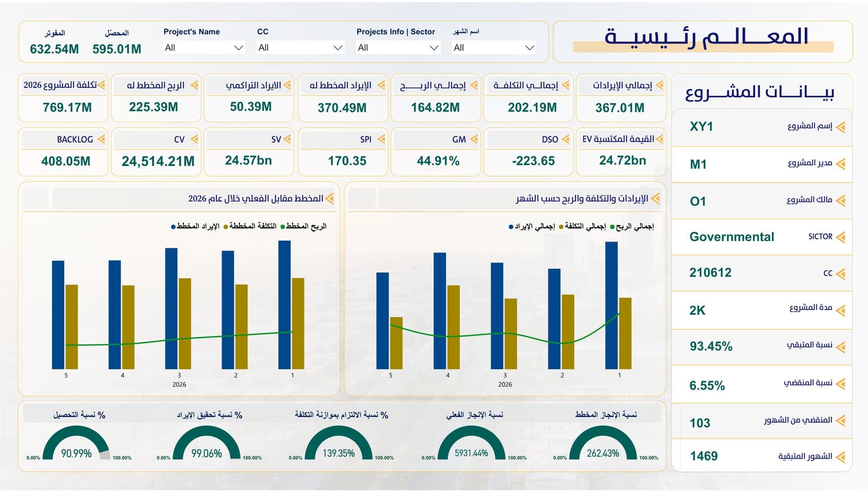This screenshot has height=493, width=868.
Task: Click the arrow icon beside مدير المشروع
Action: 840,163
